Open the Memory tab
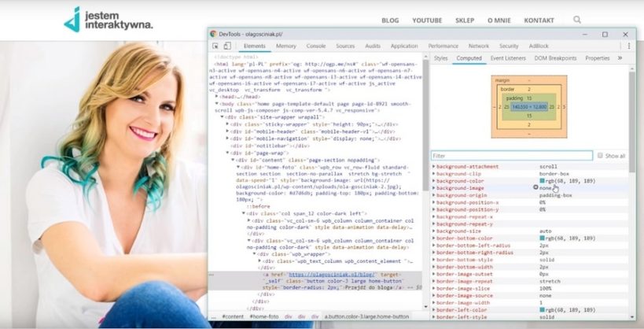Image resolution: width=644 pixels, height=329 pixels. click(286, 46)
